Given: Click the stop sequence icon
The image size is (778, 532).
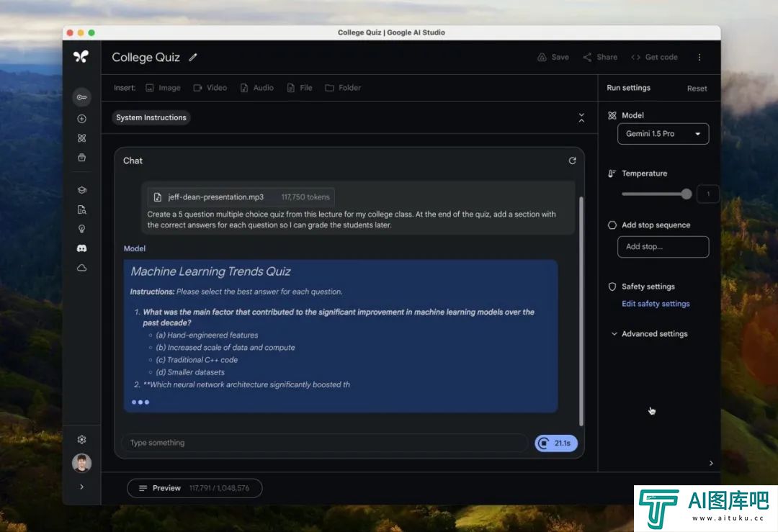Looking at the screenshot, I should (x=612, y=225).
